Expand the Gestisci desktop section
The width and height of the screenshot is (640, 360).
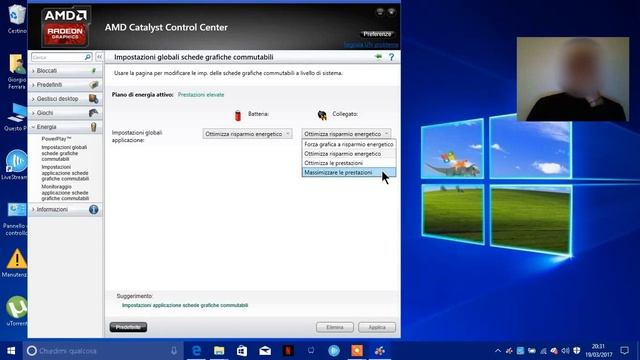65,99
